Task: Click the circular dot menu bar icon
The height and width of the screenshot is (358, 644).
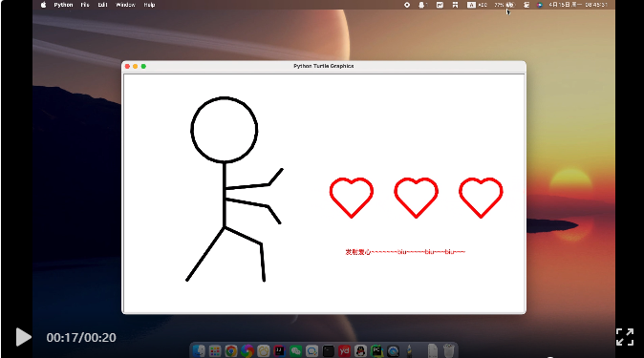Action: [407, 5]
